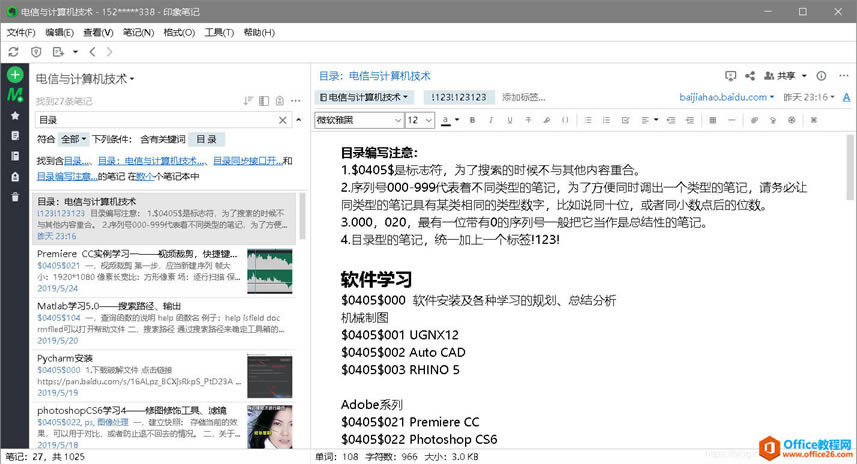Open all notes via the sidebar note icon
The height and width of the screenshot is (464, 857).
(15, 136)
